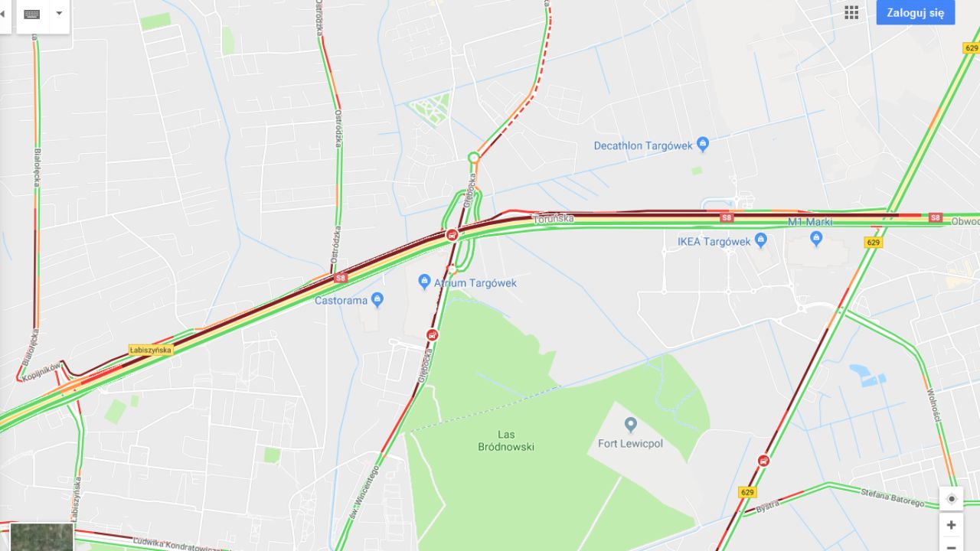The width and height of the screenshot is (980, 551).
Task: Collapse the side panel arrow
Action: 2,14
